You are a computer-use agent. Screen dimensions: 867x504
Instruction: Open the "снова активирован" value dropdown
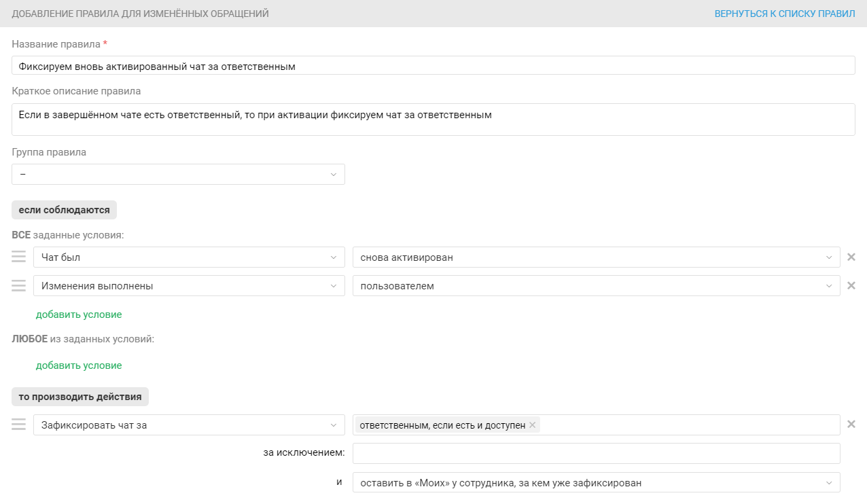(x=596, y=257)
